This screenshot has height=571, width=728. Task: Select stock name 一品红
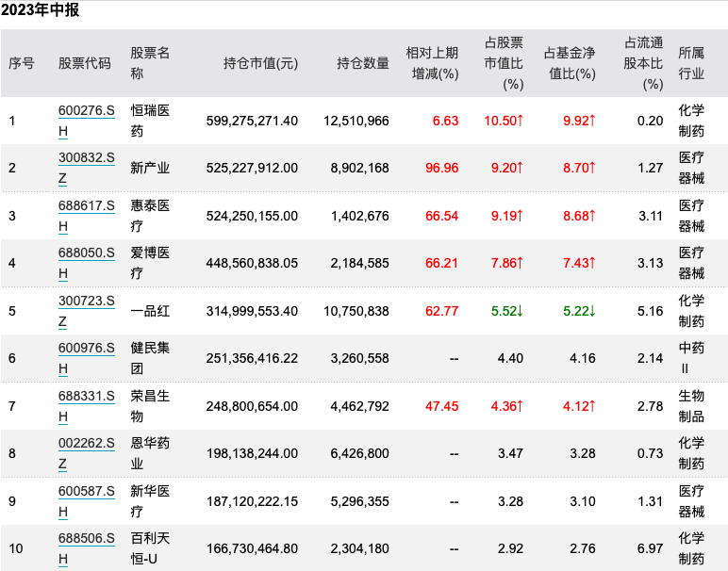[150, 311]
